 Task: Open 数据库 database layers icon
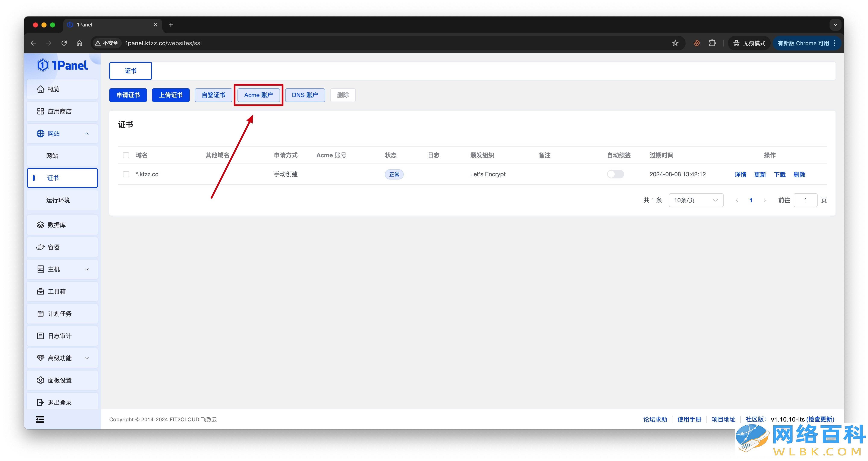tap(40, 225)
